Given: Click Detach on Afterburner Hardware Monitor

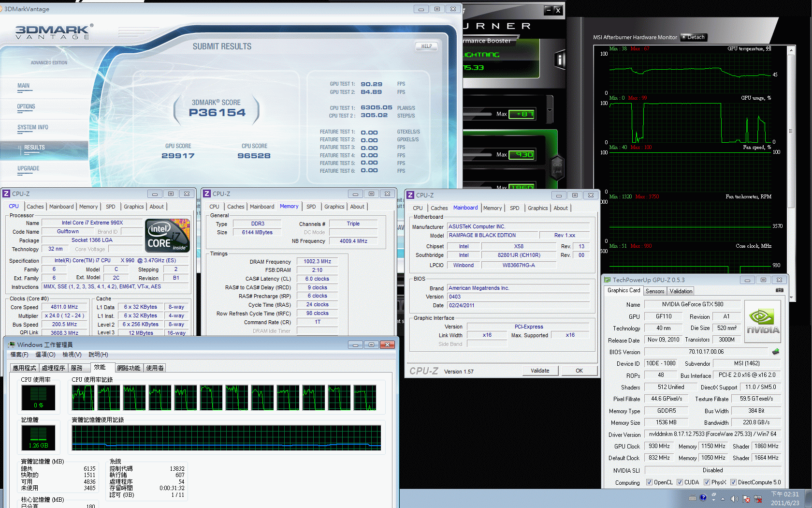Looking at the screenshot, I should (694, 37).
